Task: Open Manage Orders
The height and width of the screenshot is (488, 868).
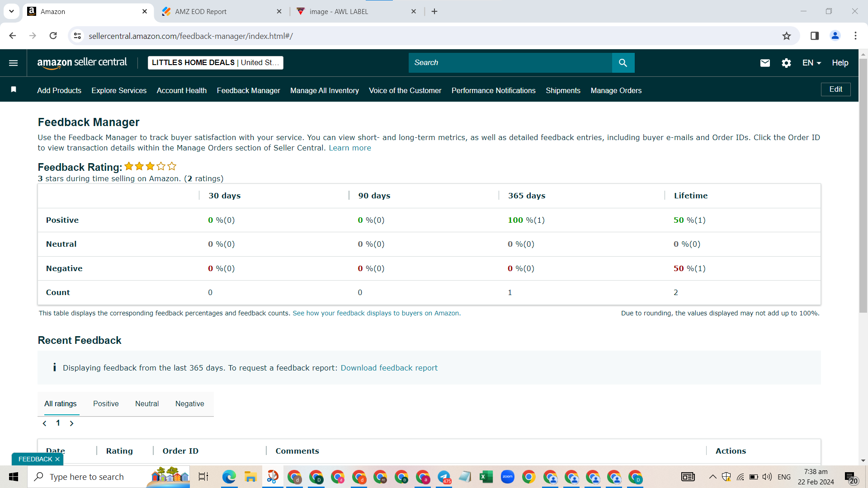Action: coord(616,90)
